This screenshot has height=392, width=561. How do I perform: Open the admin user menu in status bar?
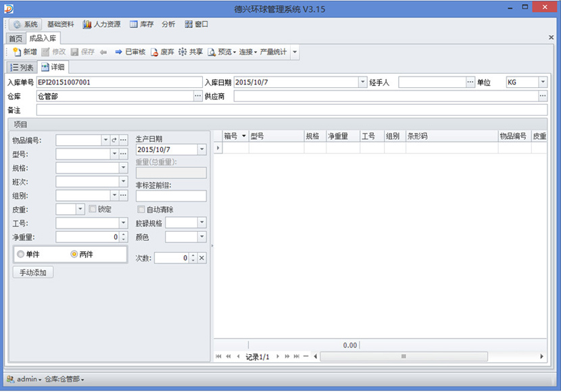pos(24,379)
